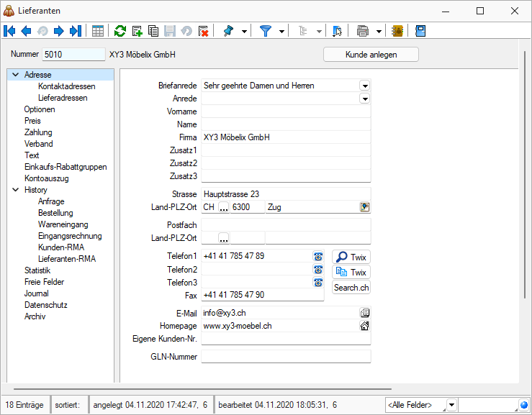Click the PLZ field 6300

tap(248, 207)
